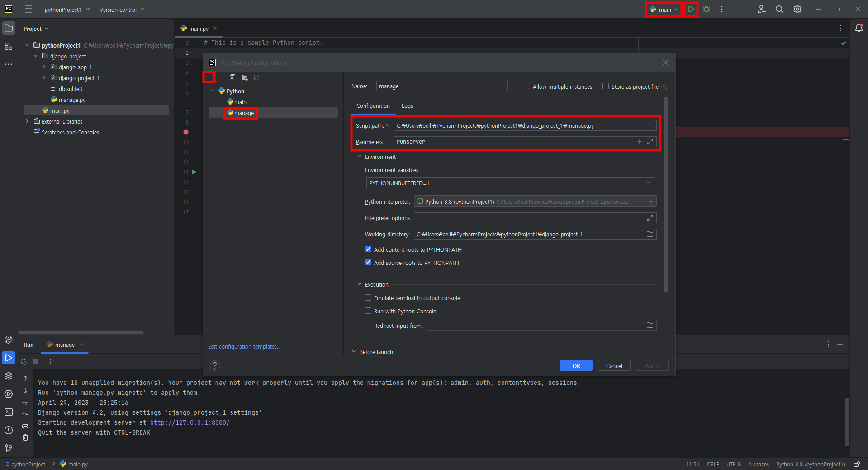Open the http://127.0.0.1:8000/ server link

[x=190, y=422]
